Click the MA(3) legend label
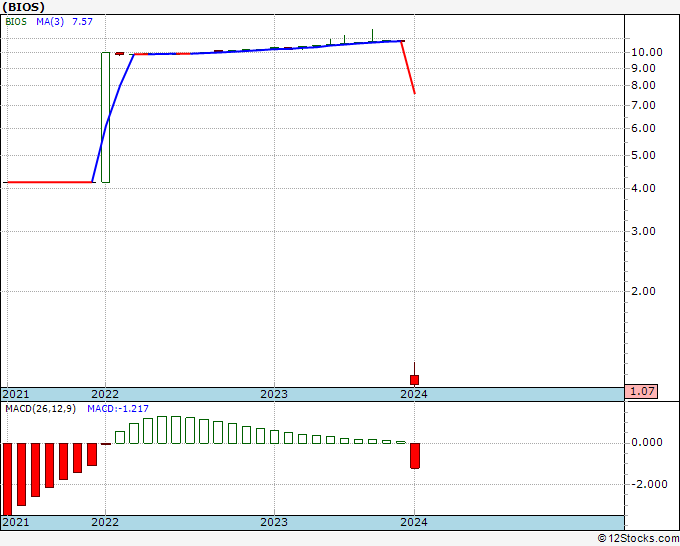 50,22
